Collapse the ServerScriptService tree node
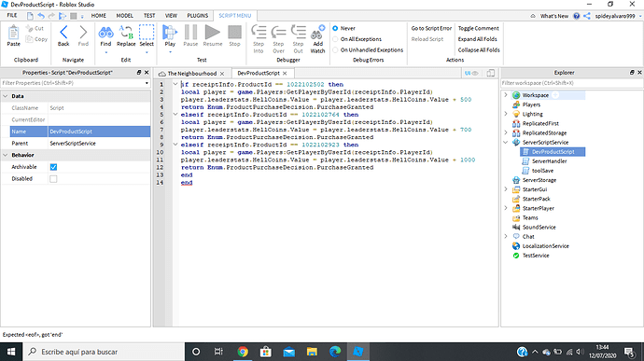 [x=506, y=143]
